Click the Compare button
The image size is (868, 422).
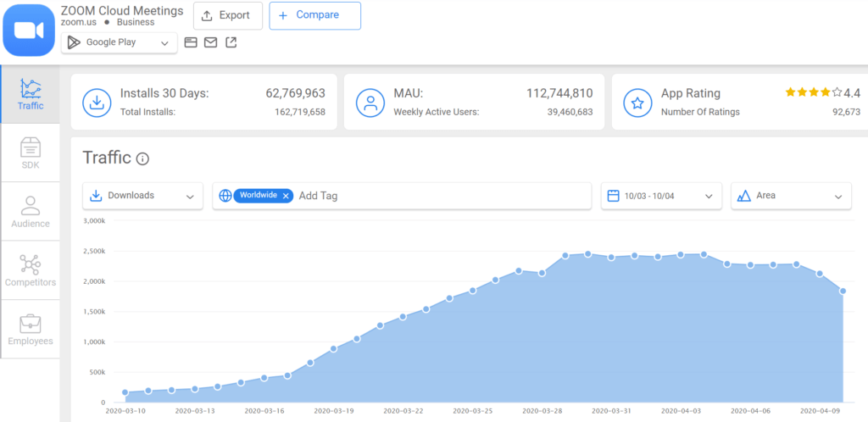point(315,15)
